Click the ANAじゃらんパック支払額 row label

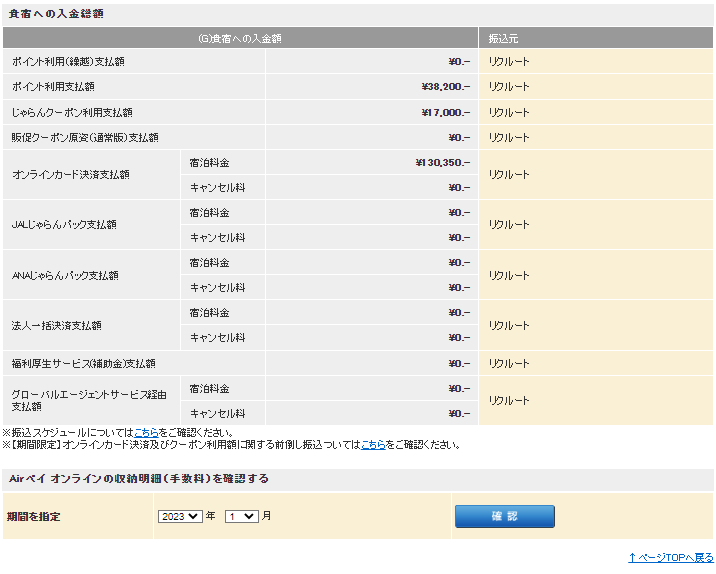click(66, 275)
